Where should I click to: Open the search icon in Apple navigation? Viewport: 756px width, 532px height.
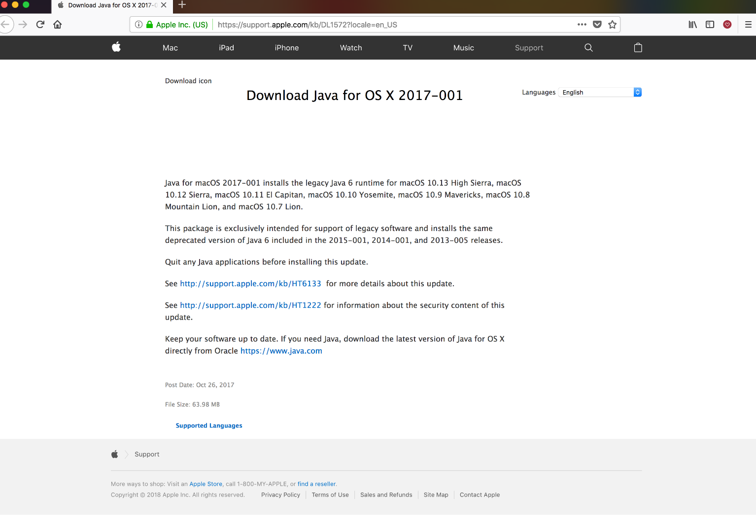[588, 48]
